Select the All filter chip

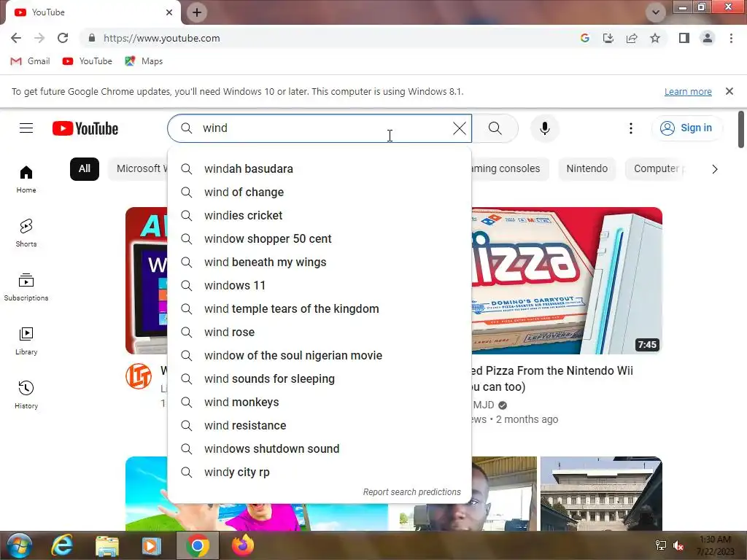pyautogui.click(x=85, y=168)
